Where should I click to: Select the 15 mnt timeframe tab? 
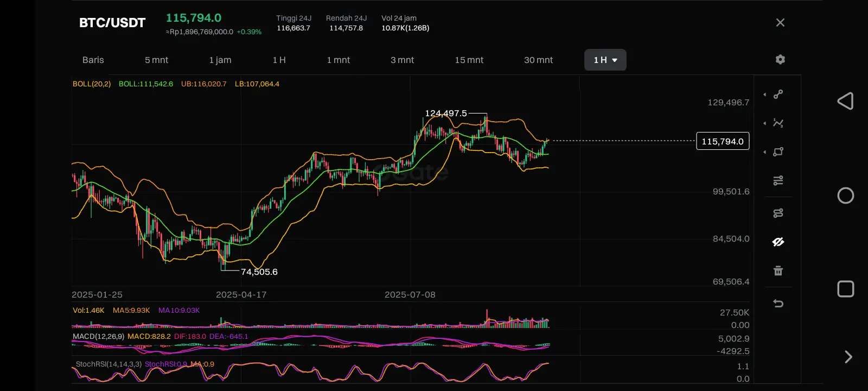pyautogui.click(x=469, y=60)
